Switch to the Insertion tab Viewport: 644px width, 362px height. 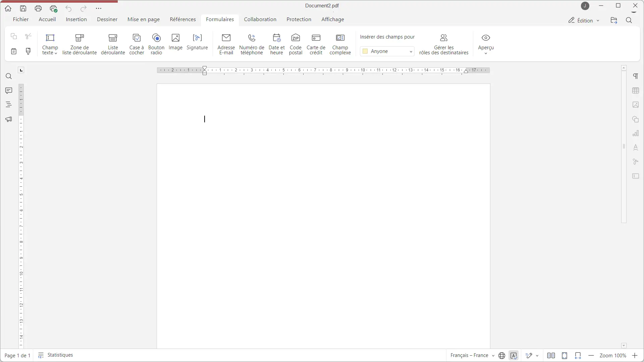click(x=76, y=19)
